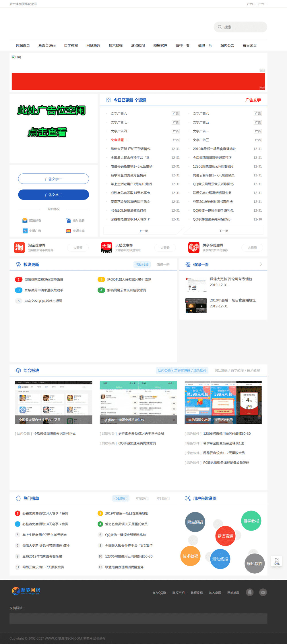
Task: Click the Pinduoduo coupon icon
Action: point(194,247)
